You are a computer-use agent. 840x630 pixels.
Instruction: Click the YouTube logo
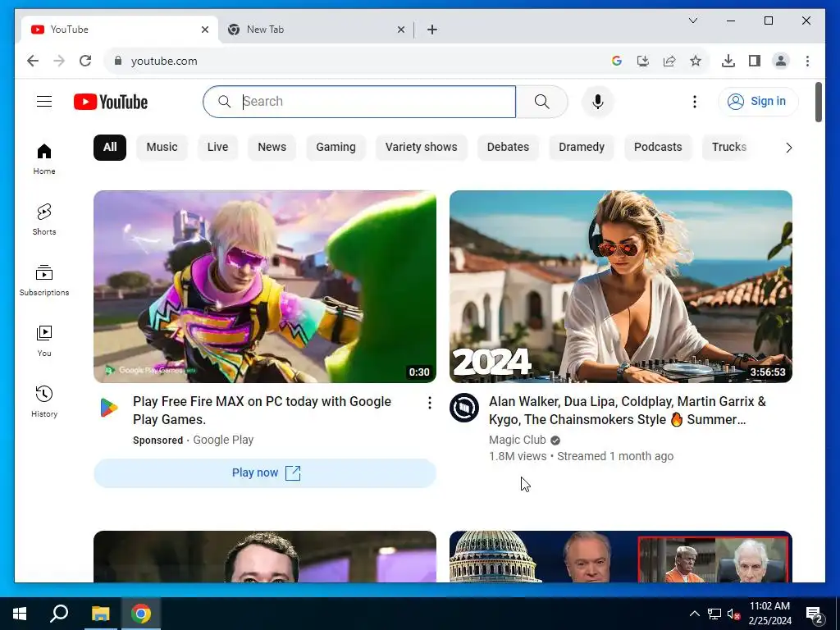click(111, 102)
